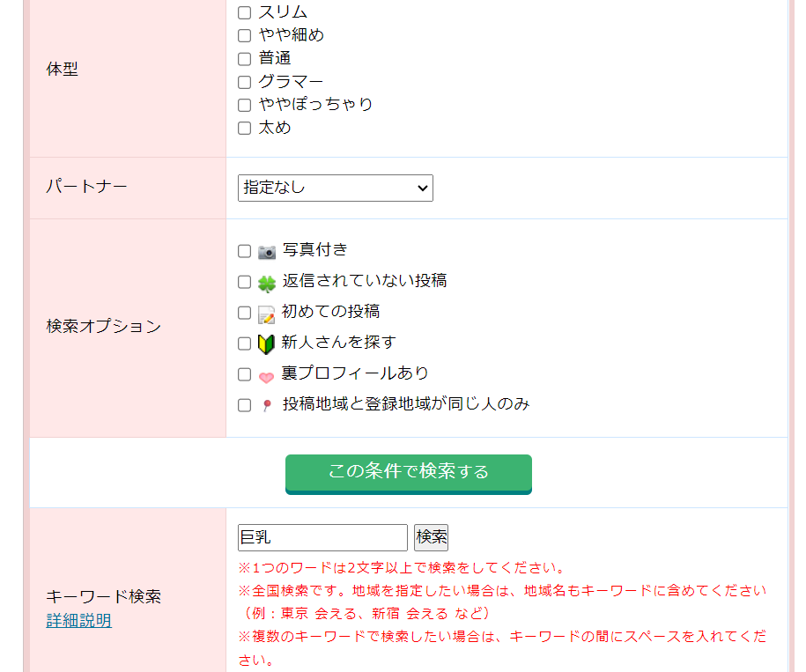Click the notepad icon beside 初めての投稿
The image size is (806, 672).
(x=267, y=314)
